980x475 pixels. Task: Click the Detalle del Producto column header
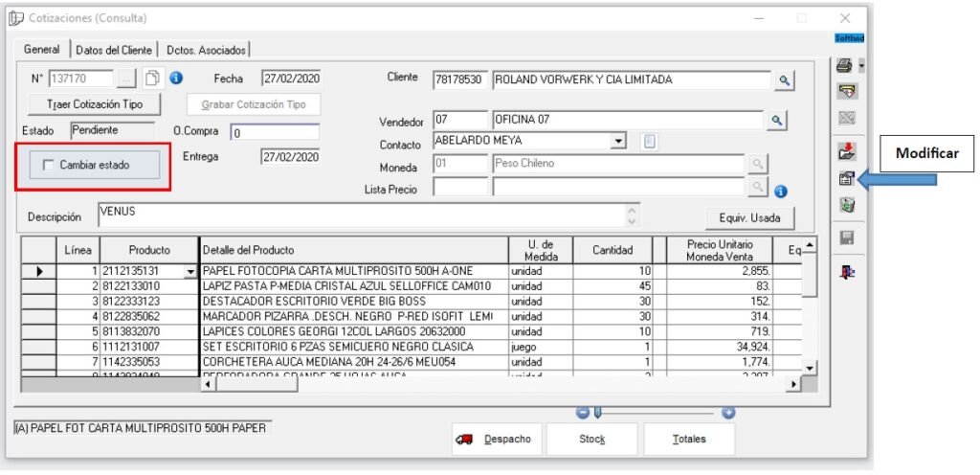coord(354,250)
